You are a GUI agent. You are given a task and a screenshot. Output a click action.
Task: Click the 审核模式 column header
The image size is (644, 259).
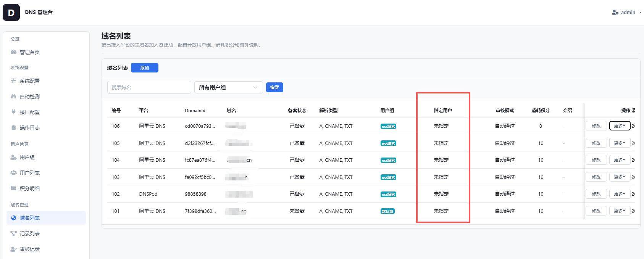point(505,111)
